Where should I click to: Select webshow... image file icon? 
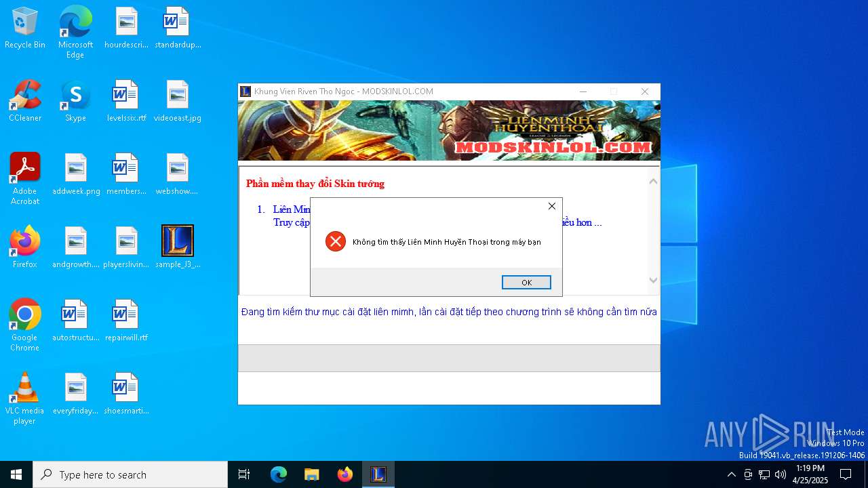pyautogui.click(x=178, y=175)
